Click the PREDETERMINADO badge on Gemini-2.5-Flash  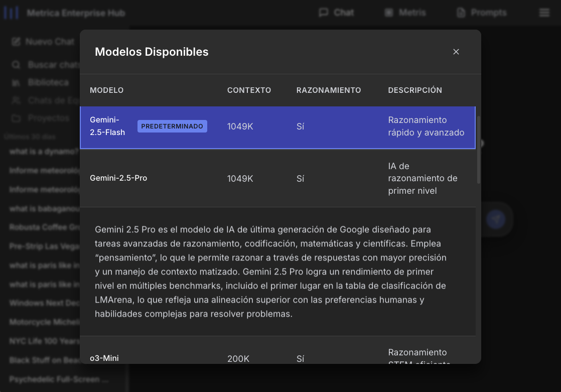point(172,126)
